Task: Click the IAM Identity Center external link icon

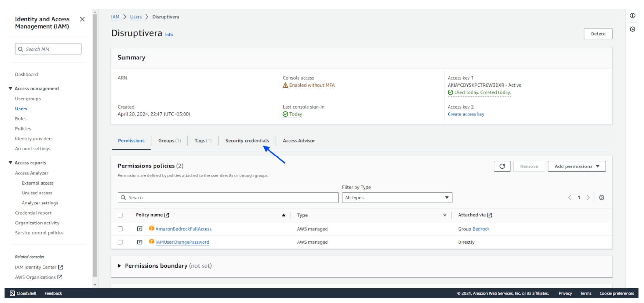Action: (x=61, y=267)
